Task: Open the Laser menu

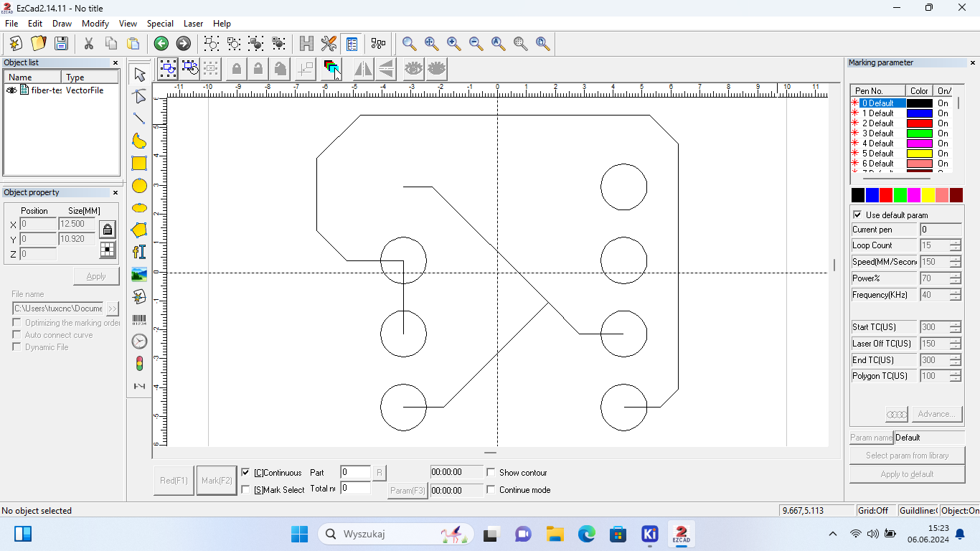Action: (x=193, y=24)
